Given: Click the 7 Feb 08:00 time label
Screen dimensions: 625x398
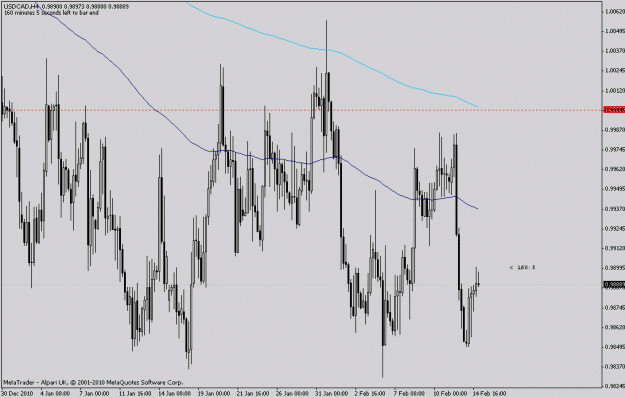Looking at the screenshot, I should click(x=409, y=394).
